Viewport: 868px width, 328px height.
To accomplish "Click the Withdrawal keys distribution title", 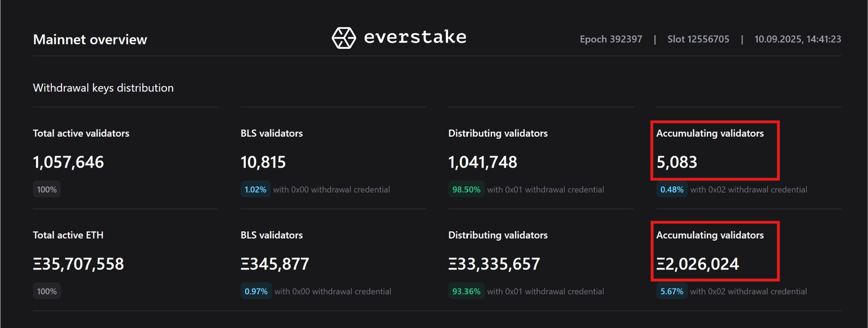I will pyautogui.click(x=103, y=88).
